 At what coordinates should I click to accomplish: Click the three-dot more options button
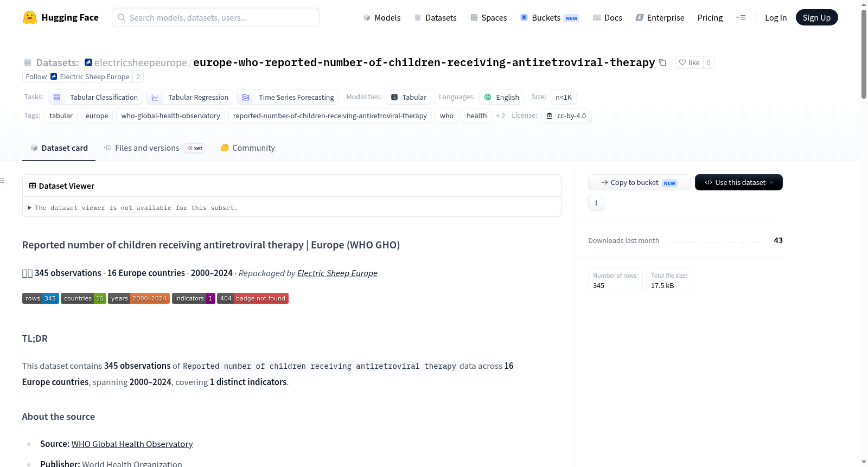click(596, 203)
